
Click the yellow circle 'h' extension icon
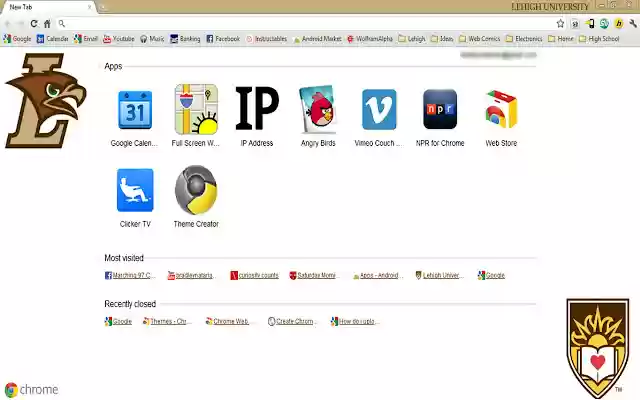pos(619,24)
